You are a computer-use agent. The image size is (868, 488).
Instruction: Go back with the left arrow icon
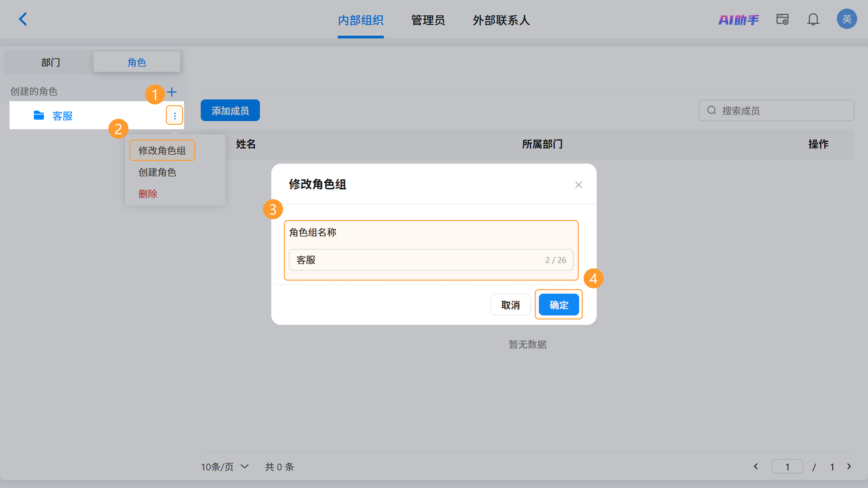(x=23, y=19)
